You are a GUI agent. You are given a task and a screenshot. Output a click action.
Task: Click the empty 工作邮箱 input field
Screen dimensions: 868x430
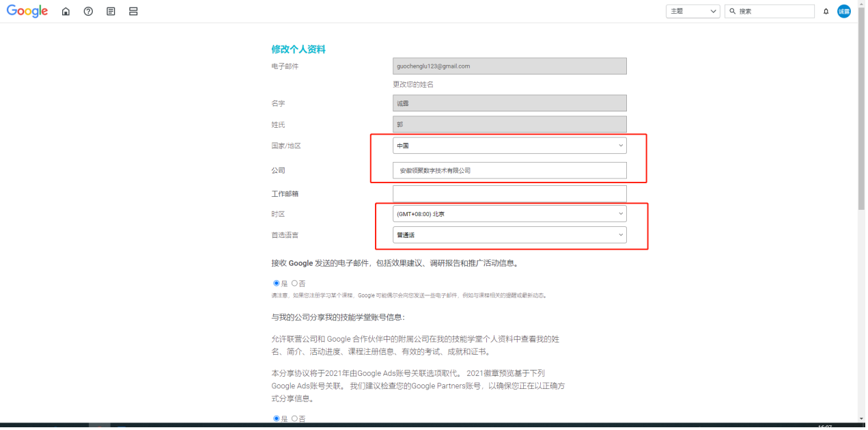coord(509,193)
